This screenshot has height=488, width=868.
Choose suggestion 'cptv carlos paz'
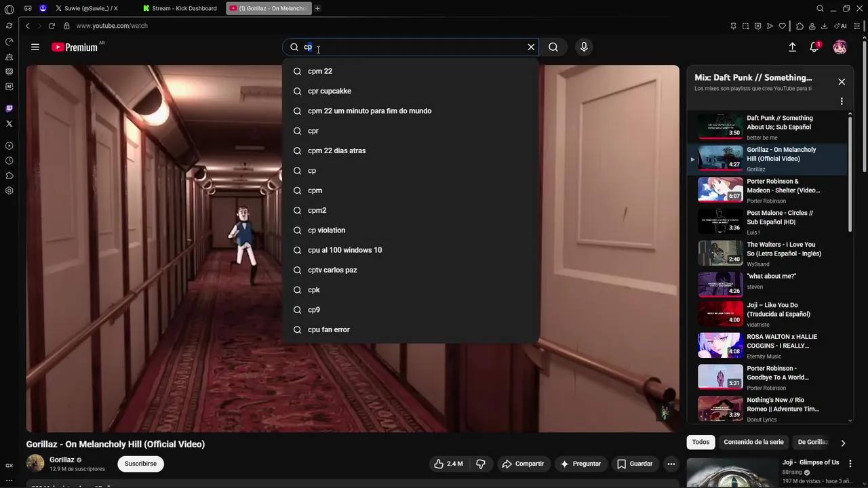pos(411,270)
